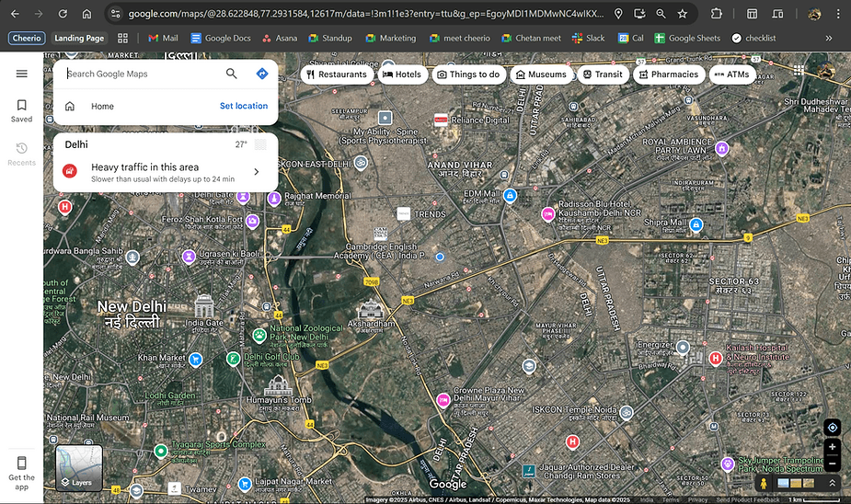Open the Google apps grid icon
Viewport: 851px width, 504px height.
coord(799,70)
